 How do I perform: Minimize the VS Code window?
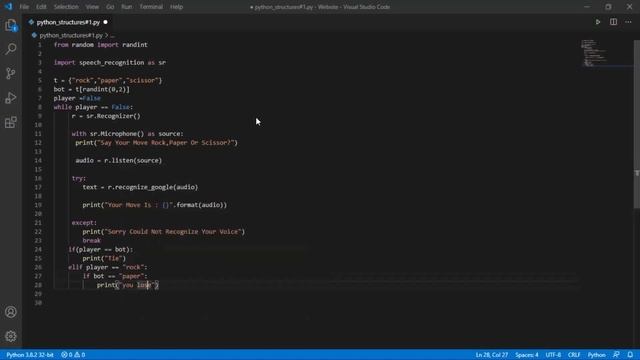pos(587,7)
